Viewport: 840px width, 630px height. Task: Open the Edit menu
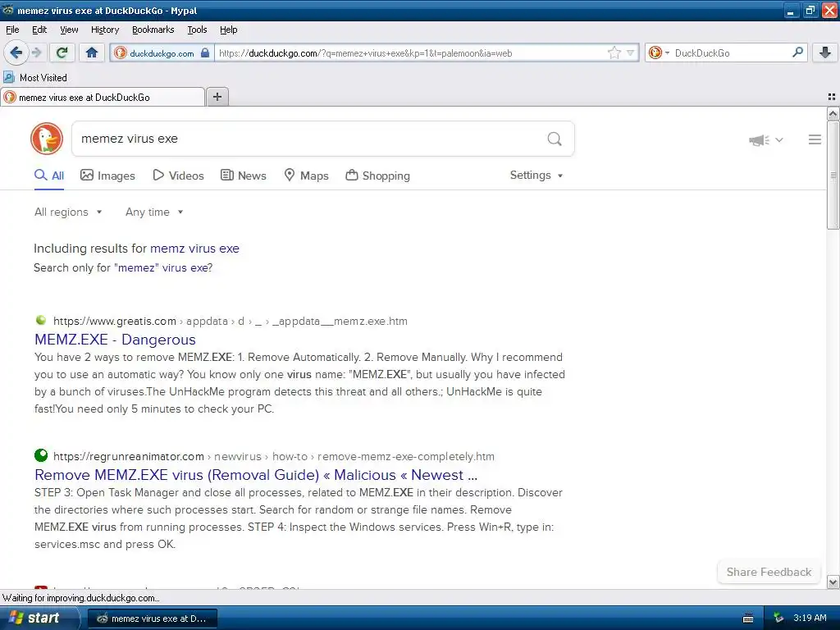pos(39,30)
